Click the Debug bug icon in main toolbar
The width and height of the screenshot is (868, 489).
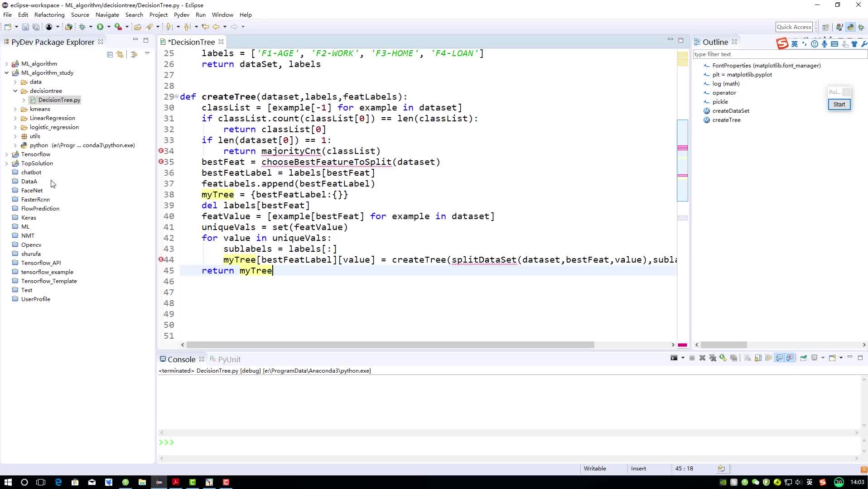click(x=82, y=27)
